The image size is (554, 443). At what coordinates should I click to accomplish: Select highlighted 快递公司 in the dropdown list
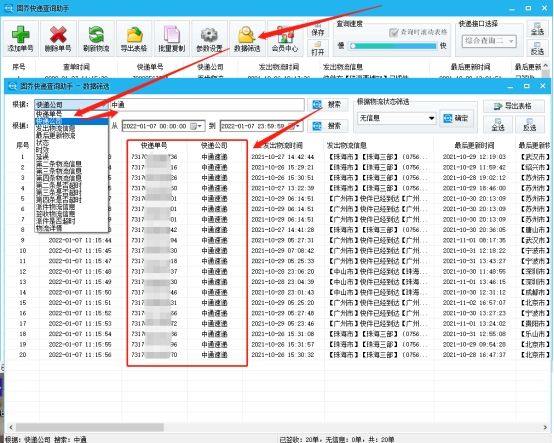tap(71, 121)
